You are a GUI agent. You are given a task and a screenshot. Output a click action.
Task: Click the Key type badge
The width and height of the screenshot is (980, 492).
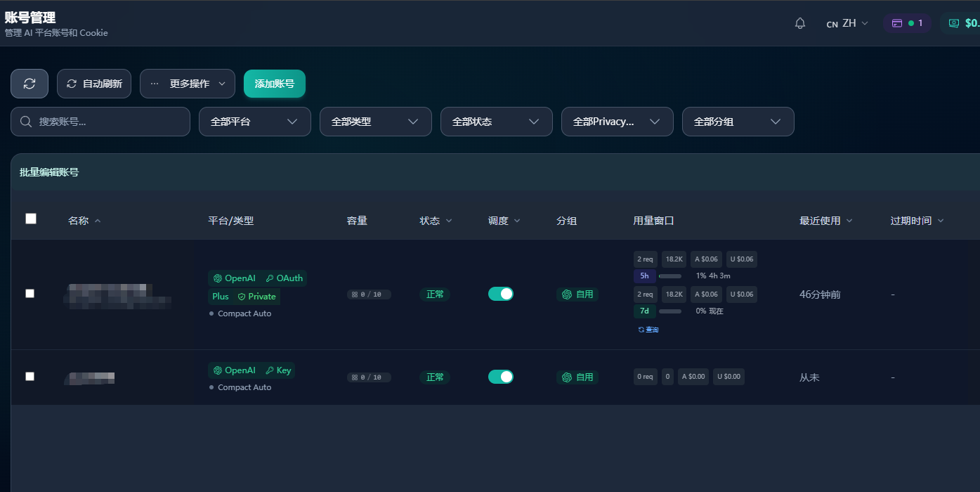tap(278, 370)
